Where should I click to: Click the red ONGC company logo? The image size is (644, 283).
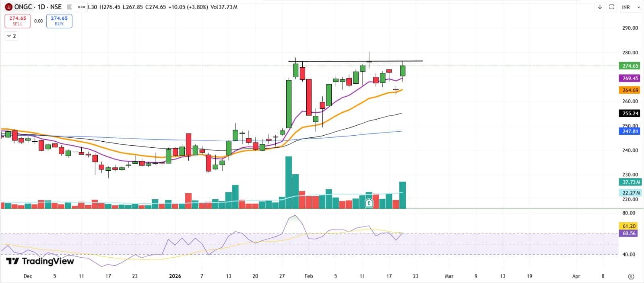(8, 7)
